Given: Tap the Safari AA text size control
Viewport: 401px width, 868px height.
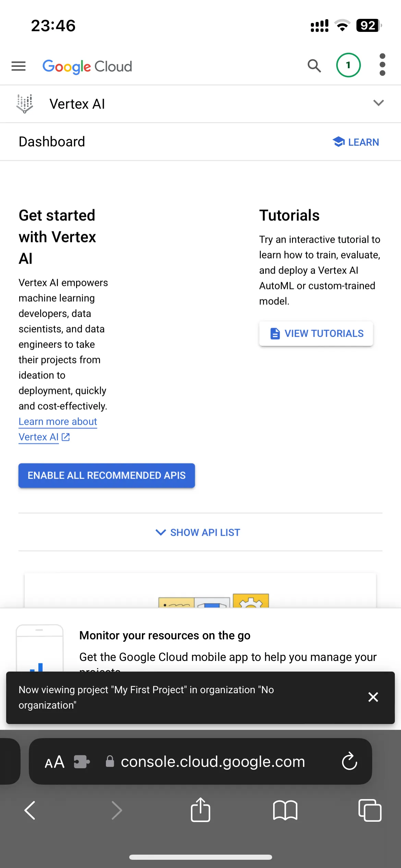Looking at the screenshot, I should [x=54, y=762].
